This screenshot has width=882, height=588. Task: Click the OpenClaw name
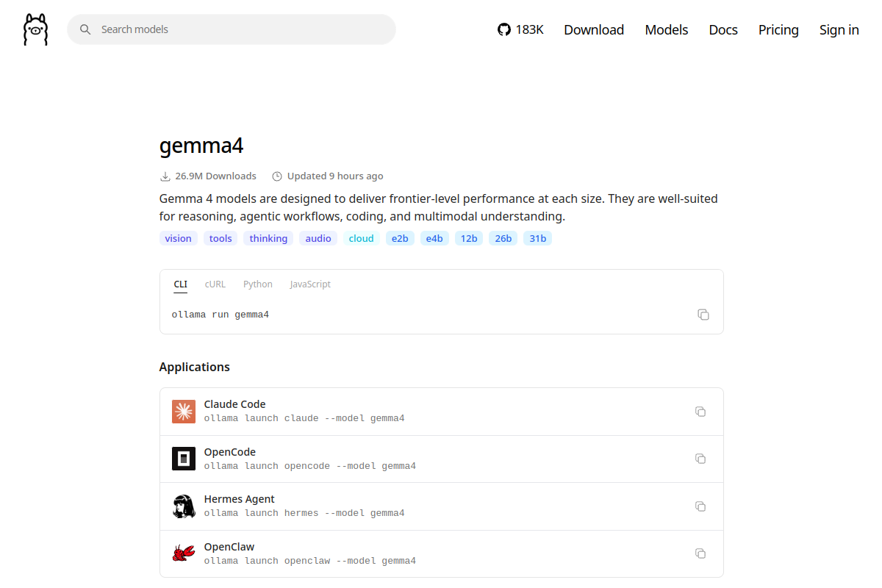229,547
